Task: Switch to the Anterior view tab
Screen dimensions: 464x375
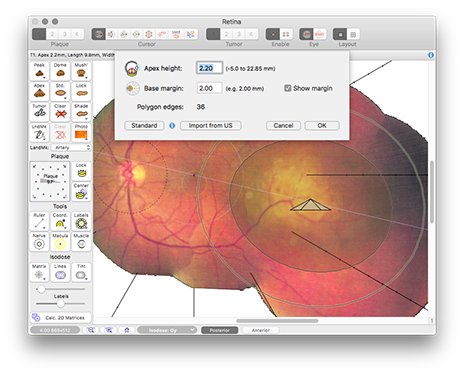Action: click(x=261, y=330)
